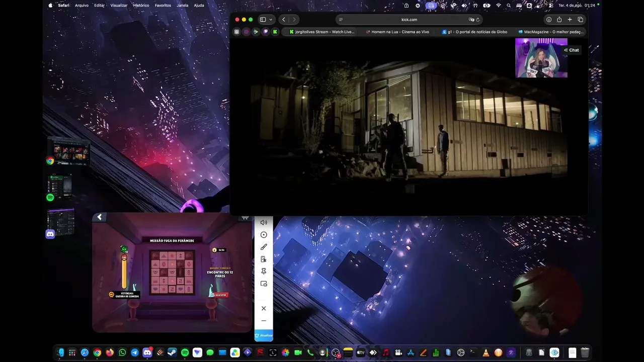Click the red Assistir button in the game
This screenshot has width=644, height=362.
(220, 295)
